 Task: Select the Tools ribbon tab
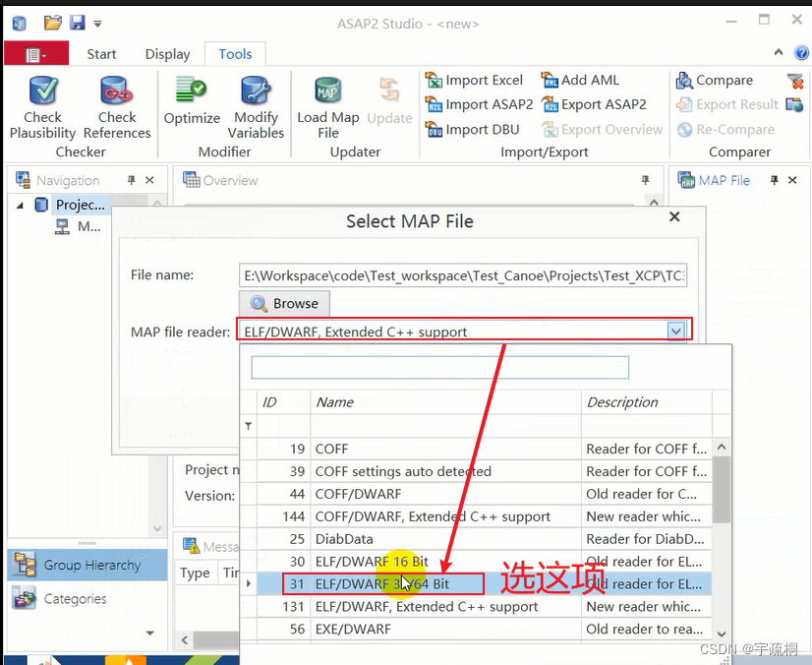(x=235, y=54)
